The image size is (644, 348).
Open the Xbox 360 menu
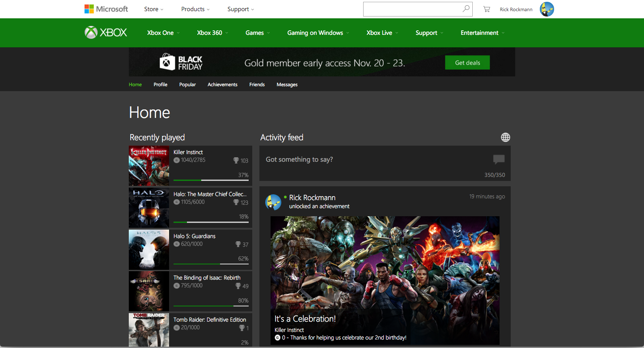tap(212, 33)
